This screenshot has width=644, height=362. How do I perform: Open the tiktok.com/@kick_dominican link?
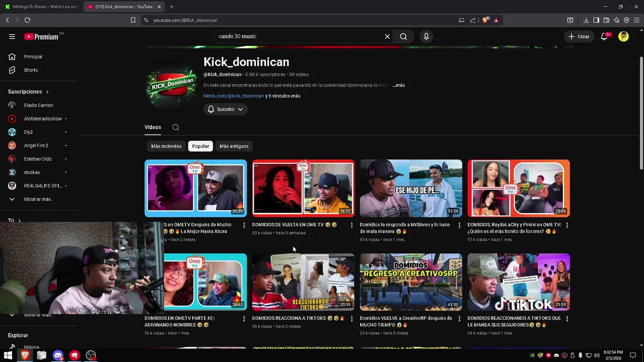(x=233, y=96)
